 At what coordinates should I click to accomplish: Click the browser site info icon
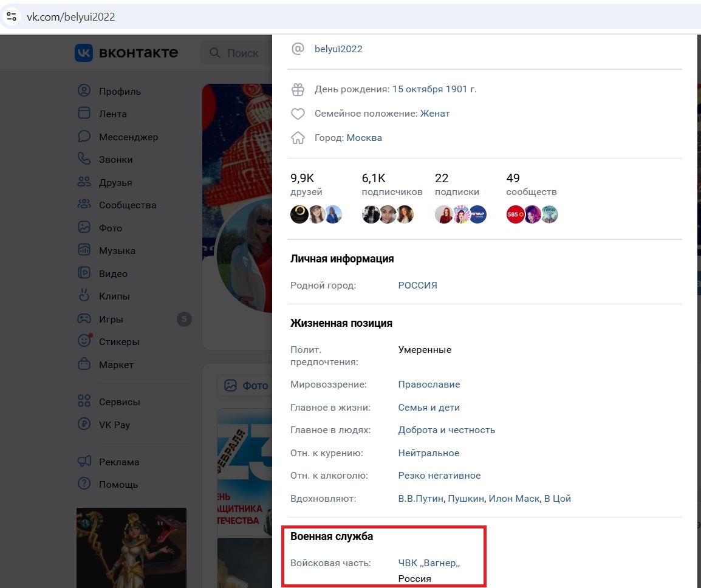tap(12, 17)
